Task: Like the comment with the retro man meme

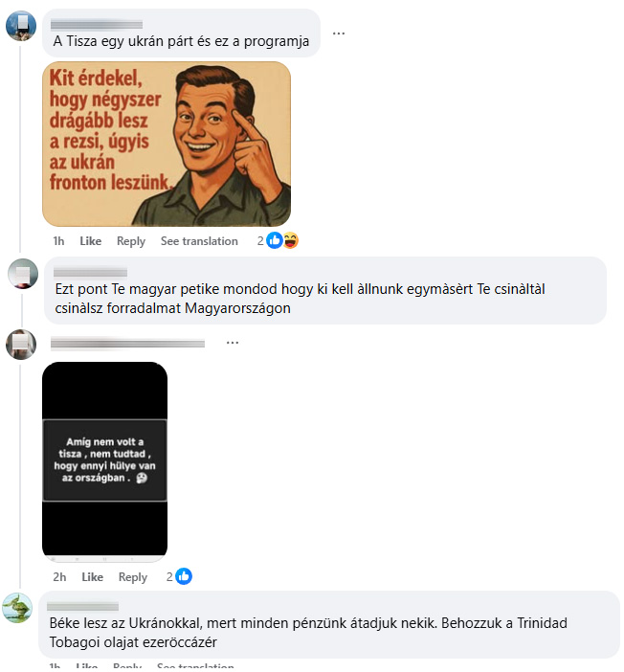Action: (90, 241)
